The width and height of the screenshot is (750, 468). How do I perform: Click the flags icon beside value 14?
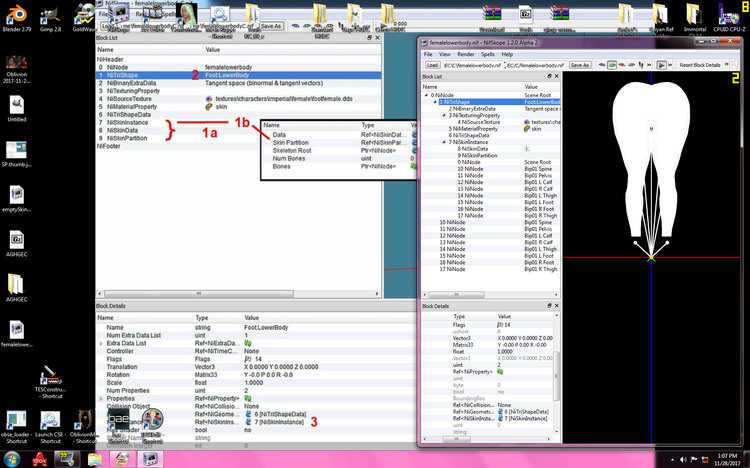(248, 359)
